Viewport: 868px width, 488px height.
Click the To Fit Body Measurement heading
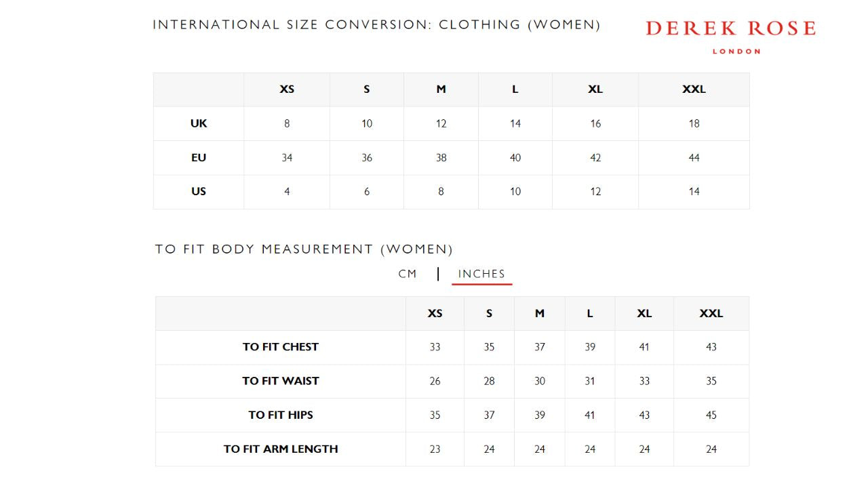pyautogui.click(x=304, y=249)
